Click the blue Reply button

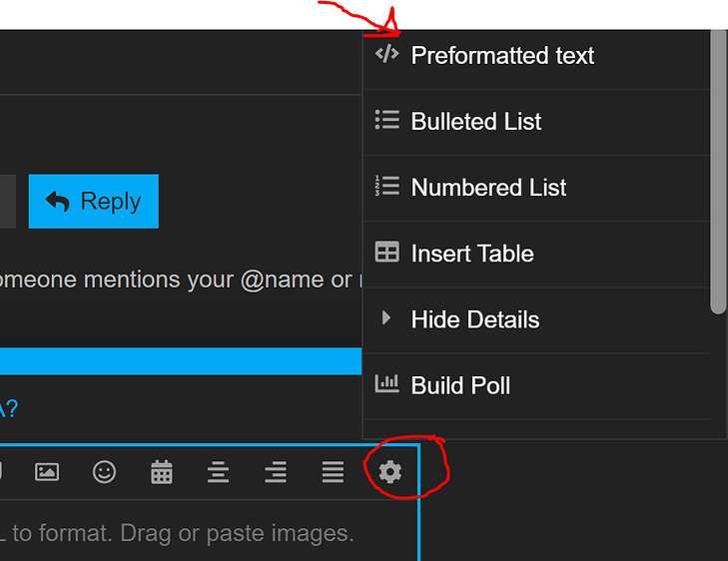coord(93,202)
